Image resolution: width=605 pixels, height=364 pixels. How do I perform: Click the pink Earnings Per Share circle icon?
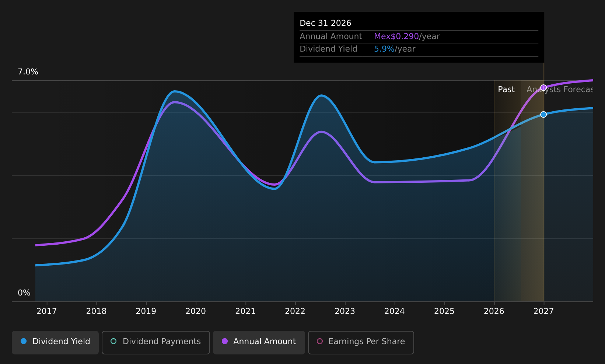(320, 341)
